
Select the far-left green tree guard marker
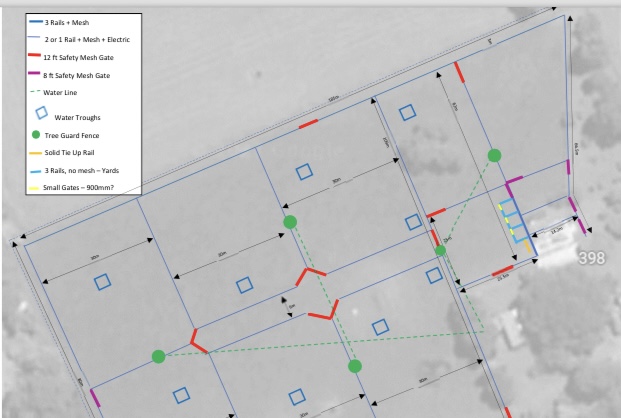[x=158, y=356]
